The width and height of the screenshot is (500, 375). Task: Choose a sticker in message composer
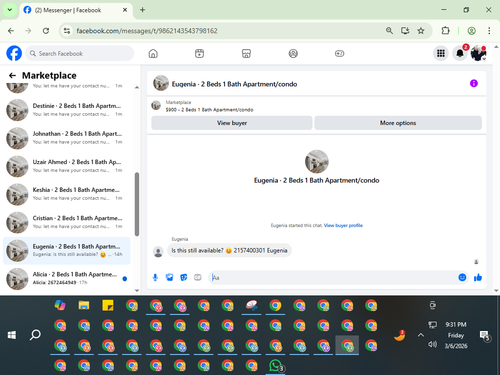coord(184,277)
